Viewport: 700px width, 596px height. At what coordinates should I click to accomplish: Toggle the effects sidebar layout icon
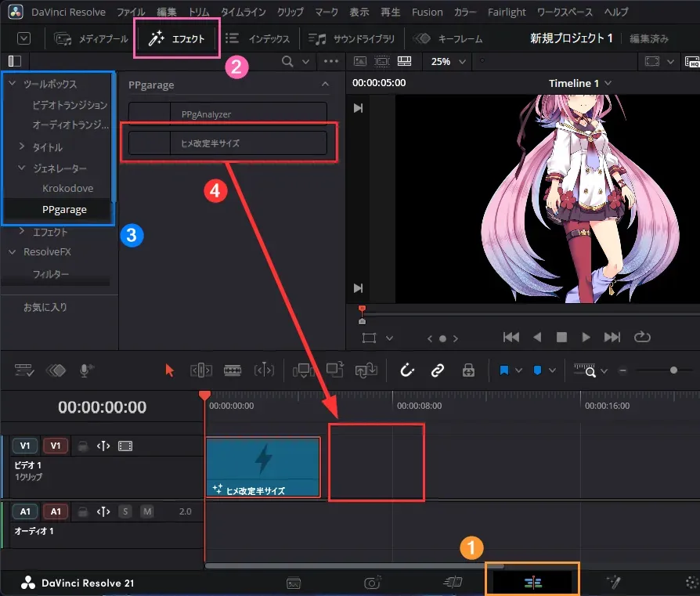[15, 61]
